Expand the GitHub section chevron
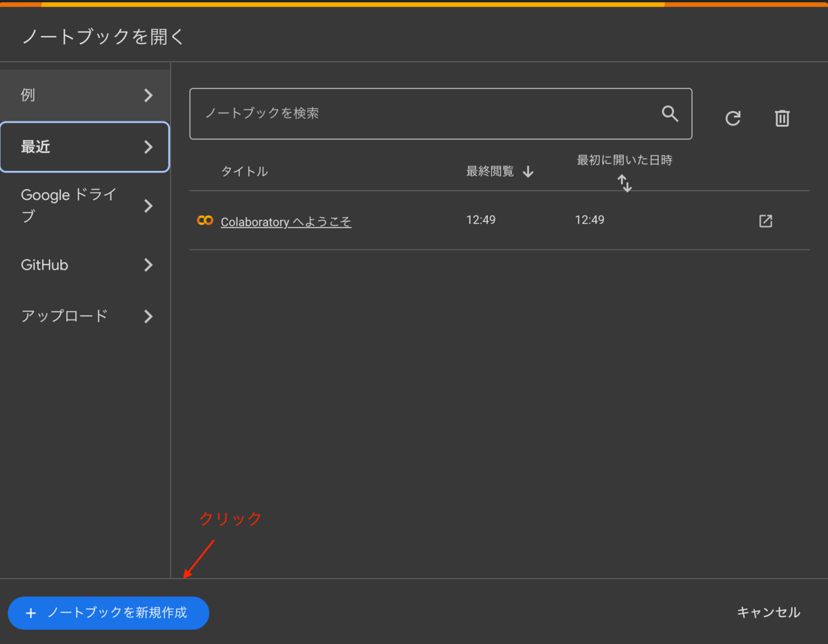 coord(148,265)
